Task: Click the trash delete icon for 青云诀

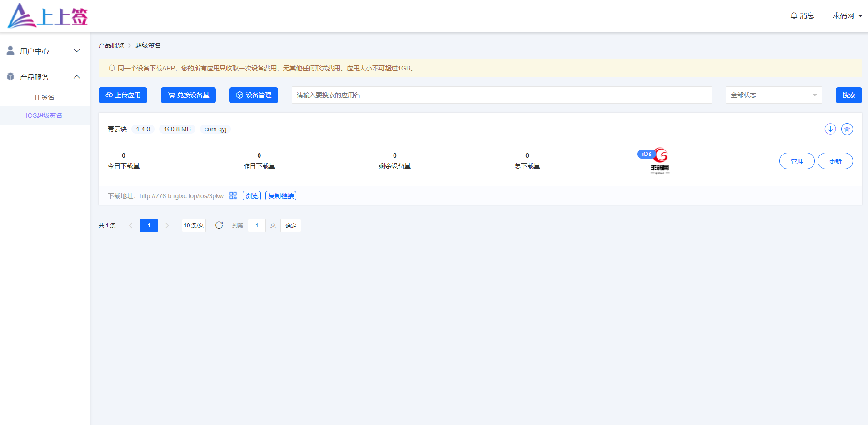Action: 847,129
